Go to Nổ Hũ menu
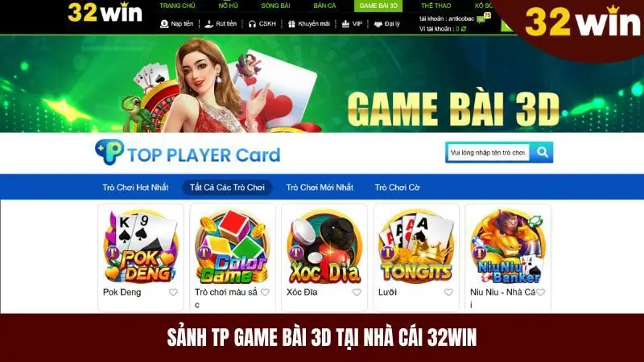This screenshot has width=644, height=362. [228, 6]
